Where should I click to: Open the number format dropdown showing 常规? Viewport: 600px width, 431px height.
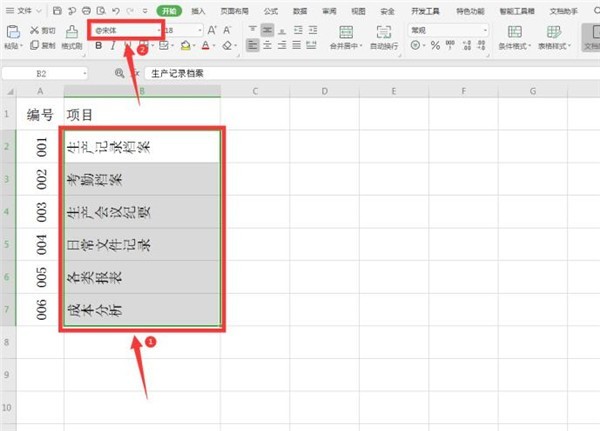449,30
